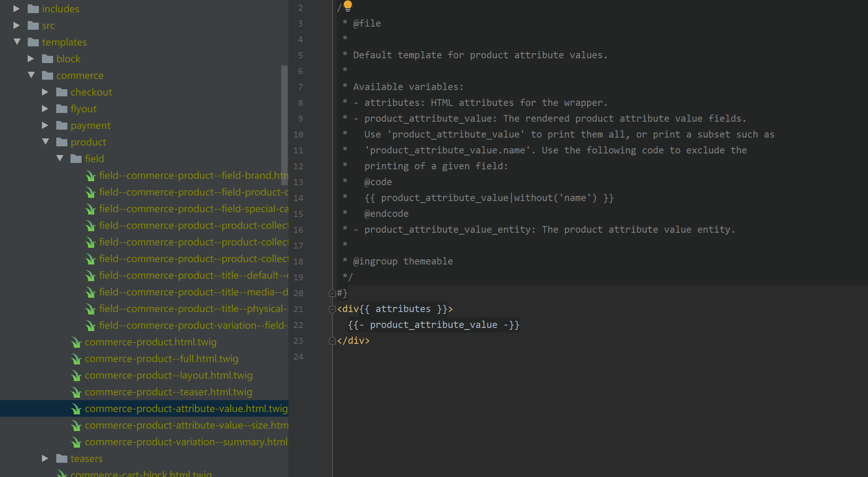Viewport: 868px width, 477px height.
Task: Open field--commerce-product--field-special-ca file
Action: 194,209
